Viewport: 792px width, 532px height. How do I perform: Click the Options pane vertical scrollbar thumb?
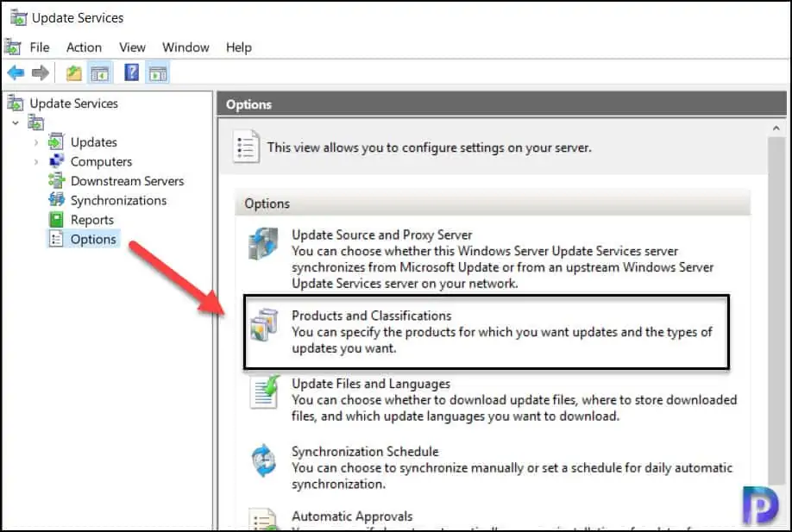(x=776, y=310)
